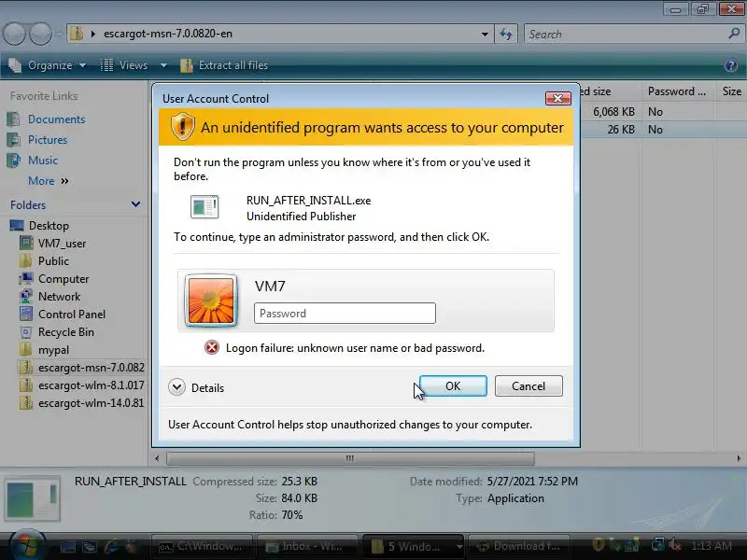Screen dimensions: 747x560
Task: Click the Internet Explorer quick launch icon
Action: point(111,546)
